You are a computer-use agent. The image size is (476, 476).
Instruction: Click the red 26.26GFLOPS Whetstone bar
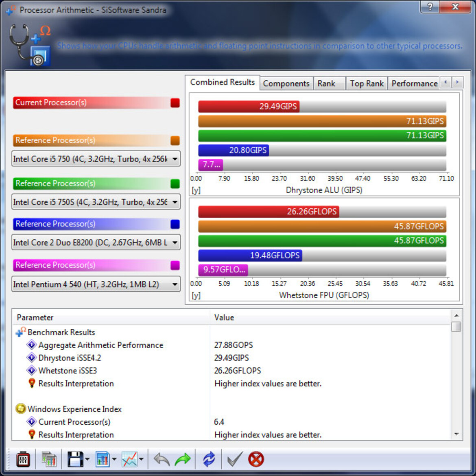click(269, 211)
